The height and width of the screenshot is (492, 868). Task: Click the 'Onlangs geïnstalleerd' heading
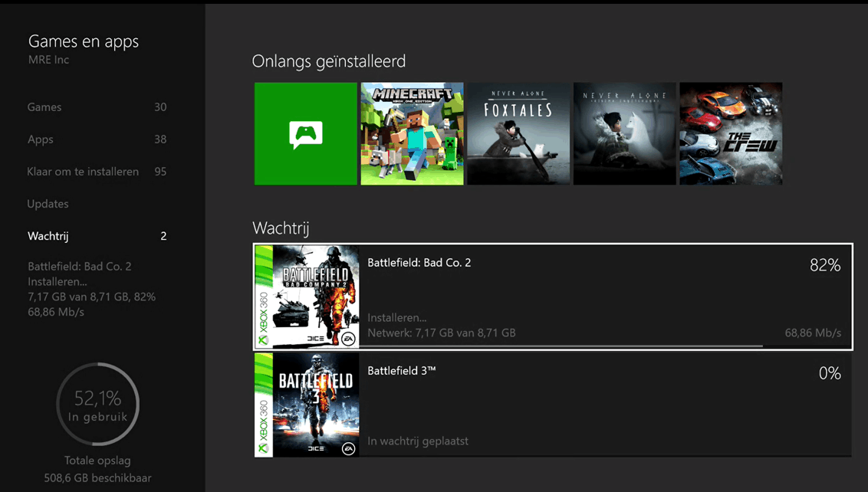click(x=329, y=61)
